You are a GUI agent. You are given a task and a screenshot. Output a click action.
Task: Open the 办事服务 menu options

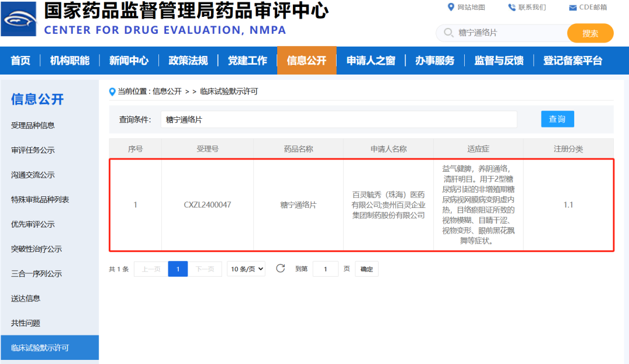coord(435,61)
